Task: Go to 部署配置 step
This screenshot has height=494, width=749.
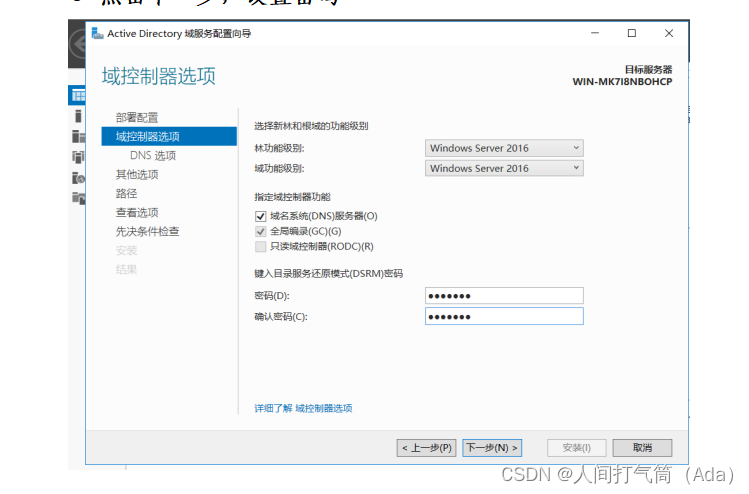Action: [137, 118]
